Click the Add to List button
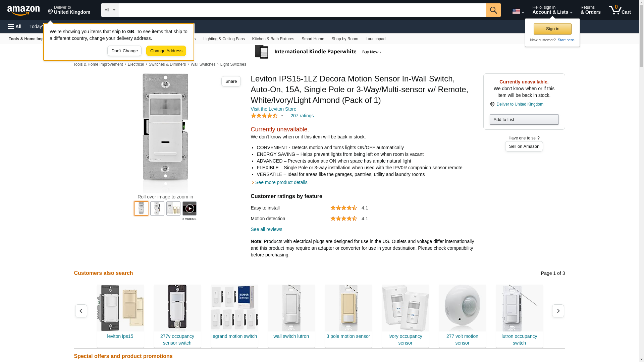 tap(524, 120)
